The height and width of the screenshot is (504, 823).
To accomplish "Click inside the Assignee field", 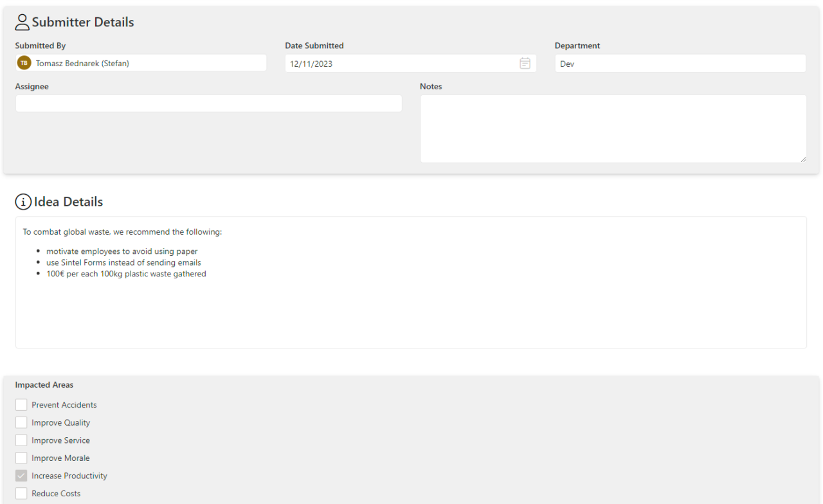I will [208, 103].
